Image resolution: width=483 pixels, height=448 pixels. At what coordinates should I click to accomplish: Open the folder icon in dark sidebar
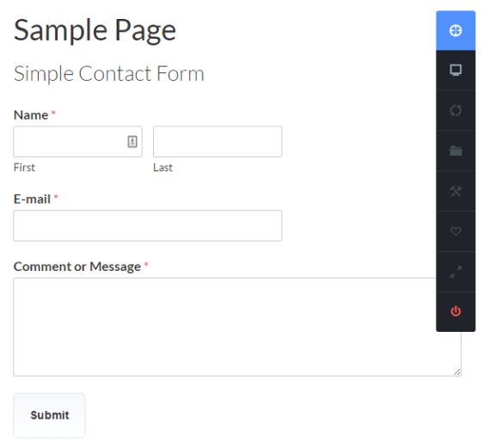(455, 150)
